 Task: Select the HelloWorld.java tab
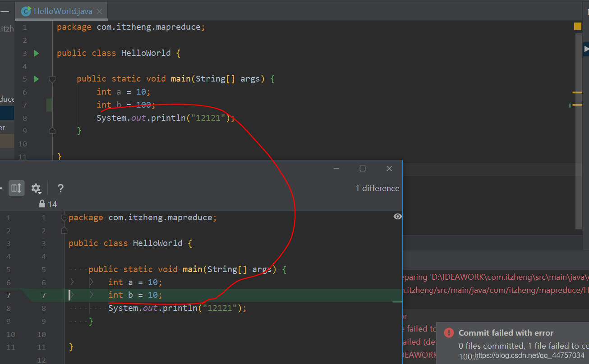(x=62, y=12)
